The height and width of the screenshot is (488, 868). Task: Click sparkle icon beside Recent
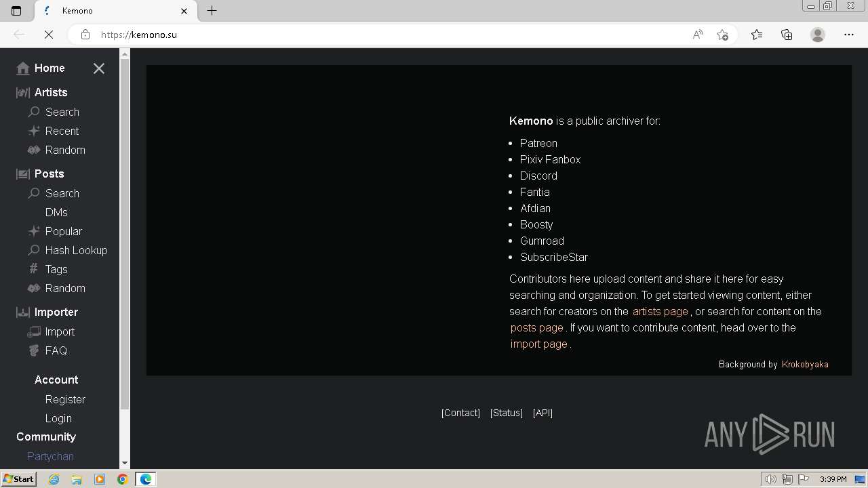pos(33,131)
